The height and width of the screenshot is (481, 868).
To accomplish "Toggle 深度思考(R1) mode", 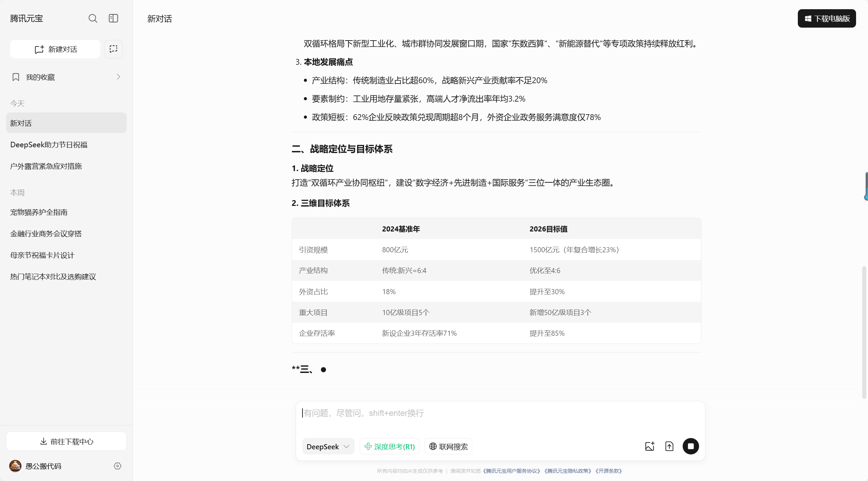I will pyautogui.click(x=390, y=447).
